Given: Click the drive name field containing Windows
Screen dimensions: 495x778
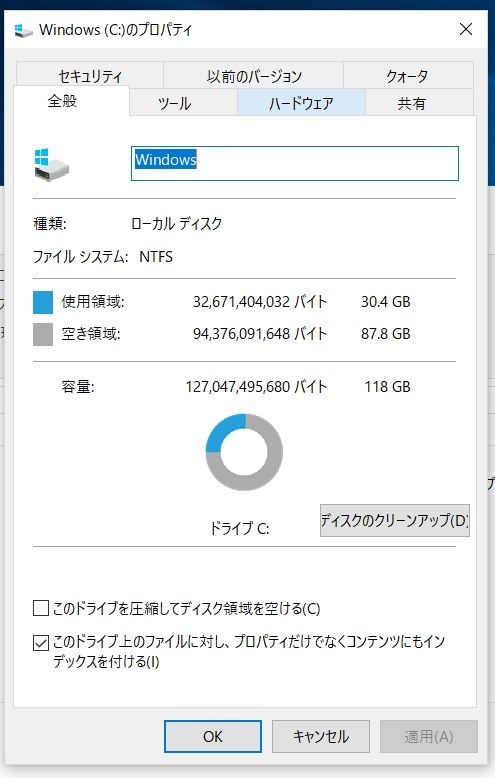Looking at the screenshot, I should tap(295, 163).
